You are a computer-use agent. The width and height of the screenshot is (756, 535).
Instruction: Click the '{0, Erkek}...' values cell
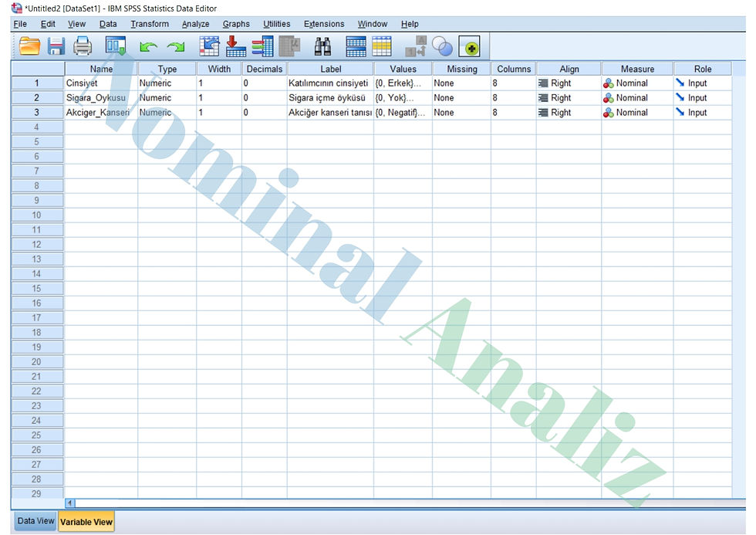(403, 83)
